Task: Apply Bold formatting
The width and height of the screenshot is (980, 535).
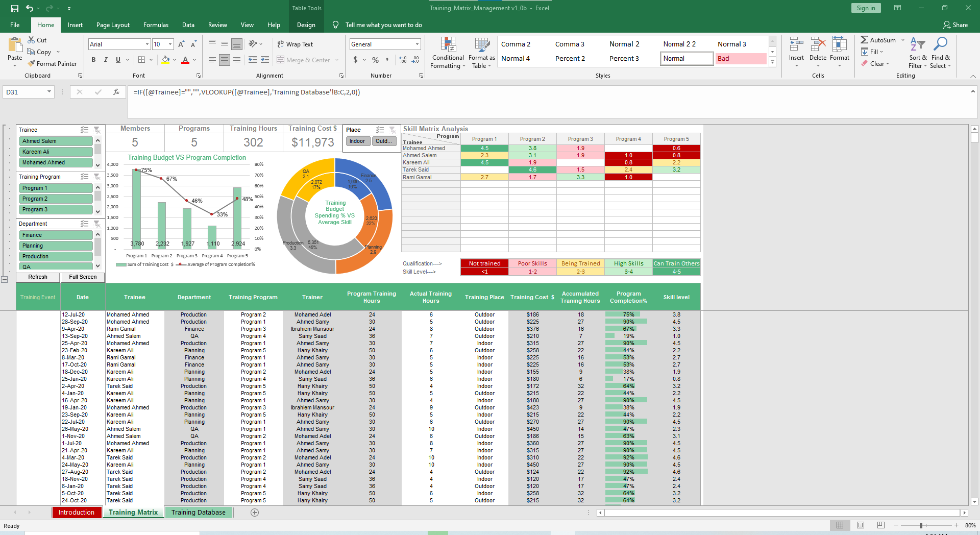Action: click(93, 60)
